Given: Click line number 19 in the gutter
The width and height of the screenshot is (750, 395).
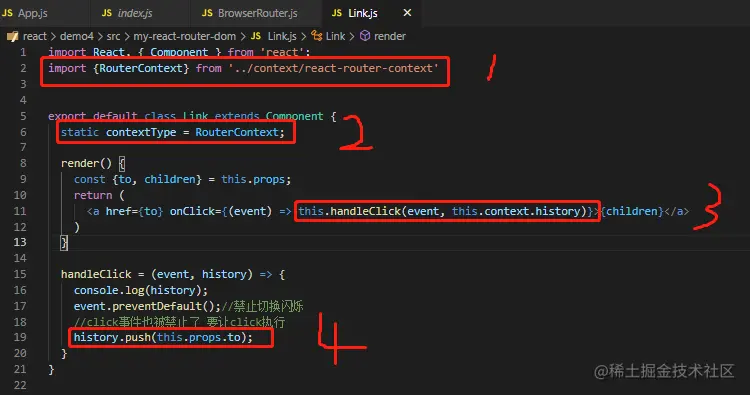Looking at the screenshot, I should (x=20, y=337).
